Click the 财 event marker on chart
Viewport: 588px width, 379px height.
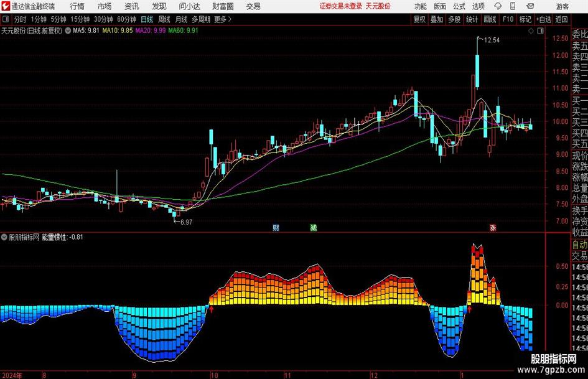tap(276, 228)
